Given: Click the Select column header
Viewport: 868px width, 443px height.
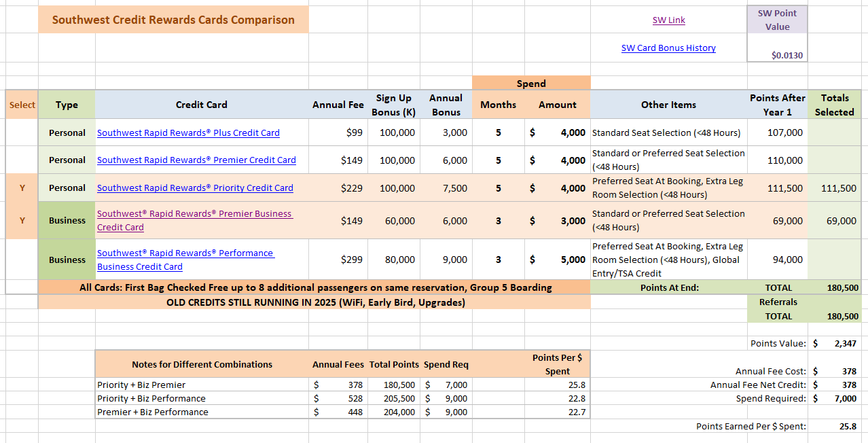Looking at the screenshot, I should coord(22,105).
